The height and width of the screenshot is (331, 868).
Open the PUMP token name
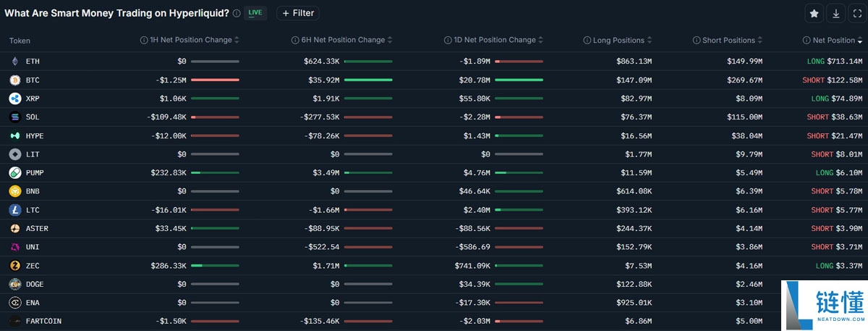pos(35,173)
